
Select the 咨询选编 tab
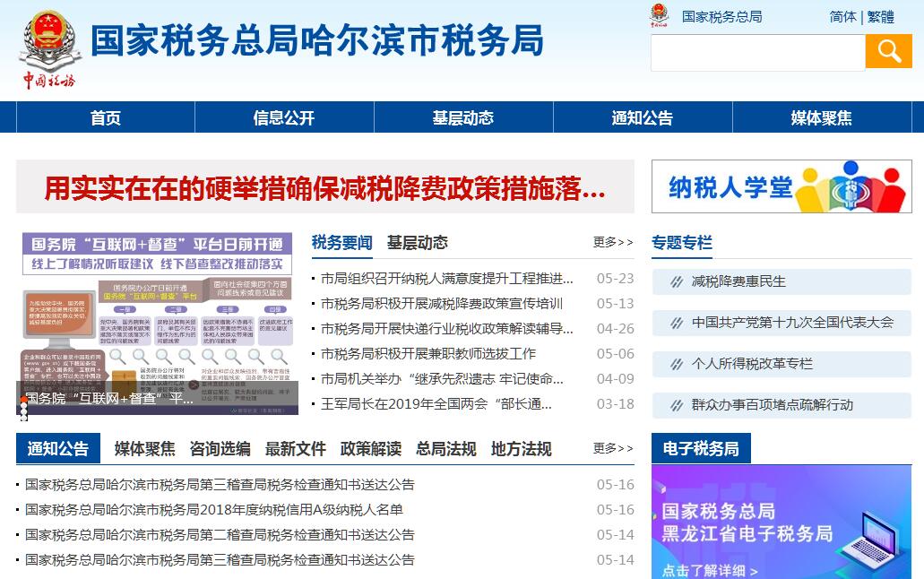pos(220,449)
